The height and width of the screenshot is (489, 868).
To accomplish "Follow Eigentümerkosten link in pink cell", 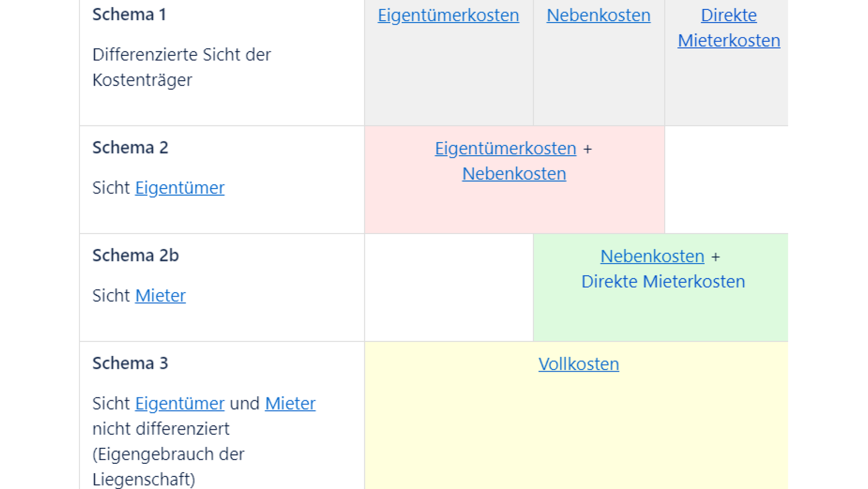I will (x=505, y=149).
